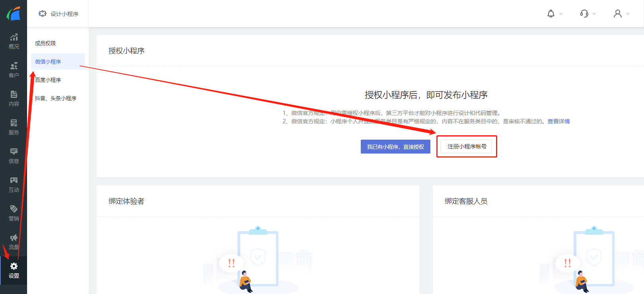644x294 pixels.
Task: Click the 流量 traffic megaphone icon
Action: (x=14, y=238)
